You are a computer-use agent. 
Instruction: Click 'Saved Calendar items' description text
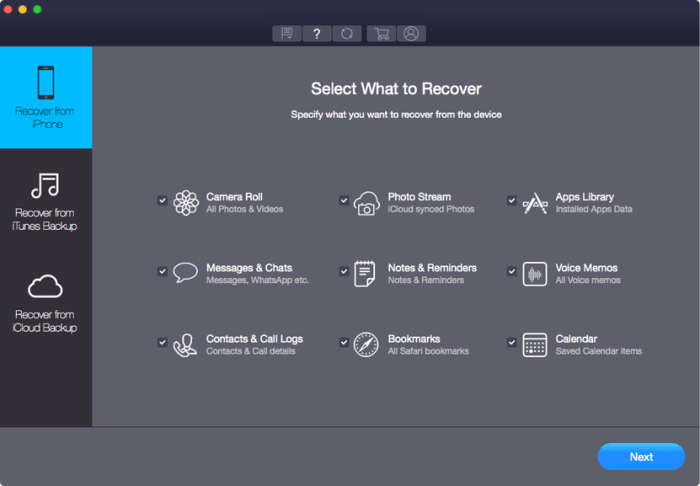pos(599,351)
